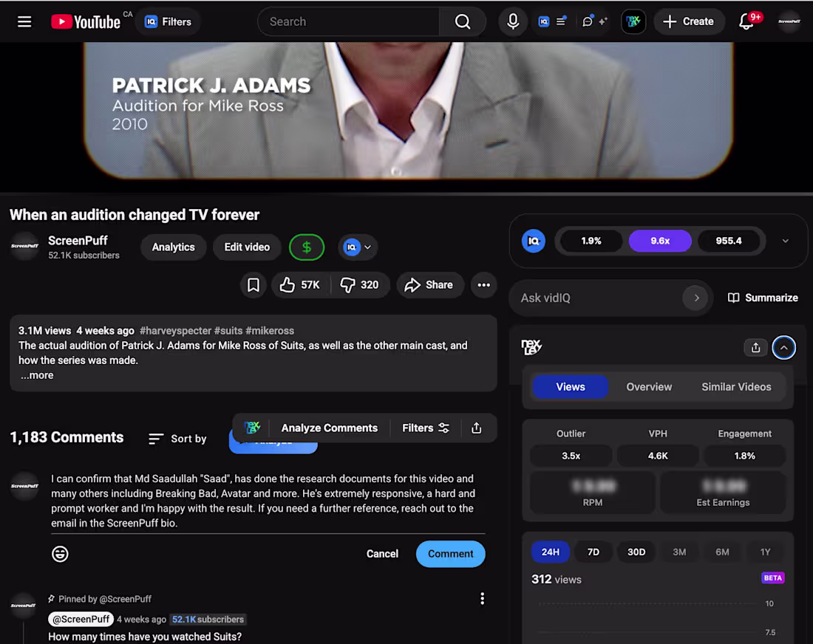Collapse the Nexlev panel with the up chevron

(x=783, y=348)
